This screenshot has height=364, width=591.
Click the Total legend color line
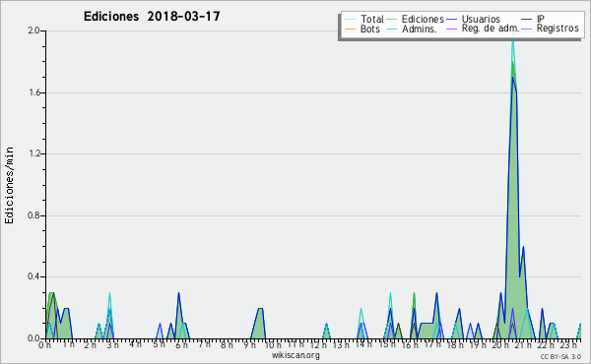[350, 20]
